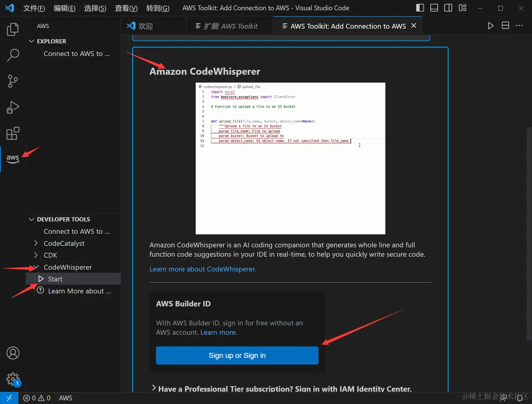Image resolution: width=532 pixels, height=404 pixels.
Task: Open the Manage gear icon
Action: (x=13, y=379)
